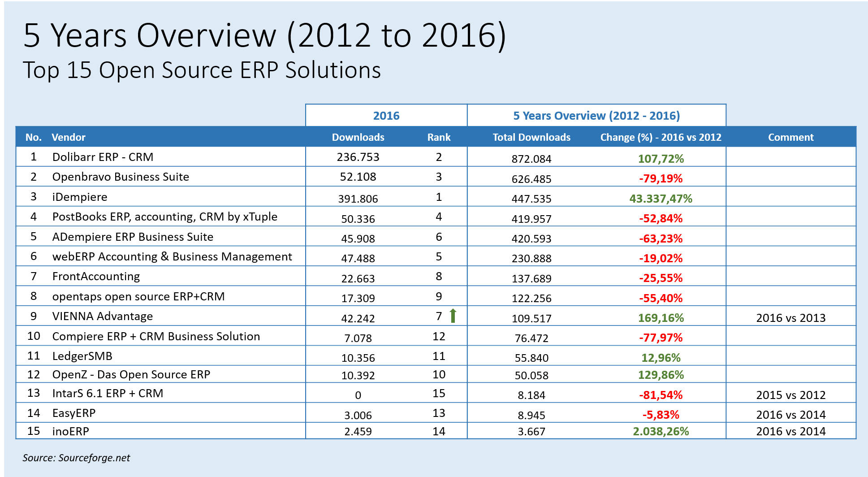Click OpenZ change value '129,86%'
The height and width of the screenshot is (477, 868).
661,375
